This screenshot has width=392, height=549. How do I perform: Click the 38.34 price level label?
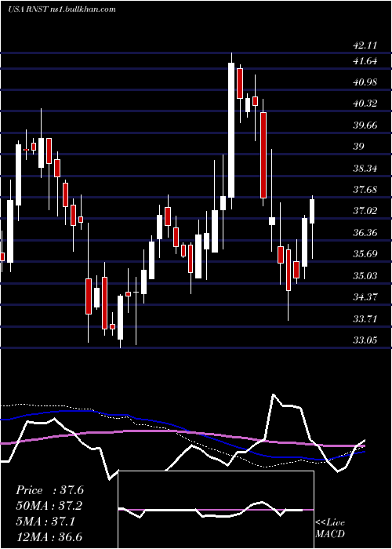tap(365, 169)
